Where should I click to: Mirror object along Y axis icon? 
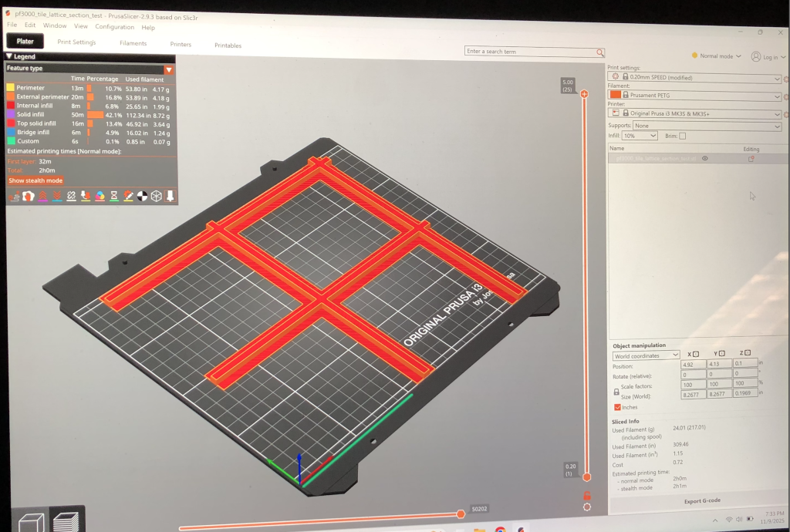pos(722,353)
